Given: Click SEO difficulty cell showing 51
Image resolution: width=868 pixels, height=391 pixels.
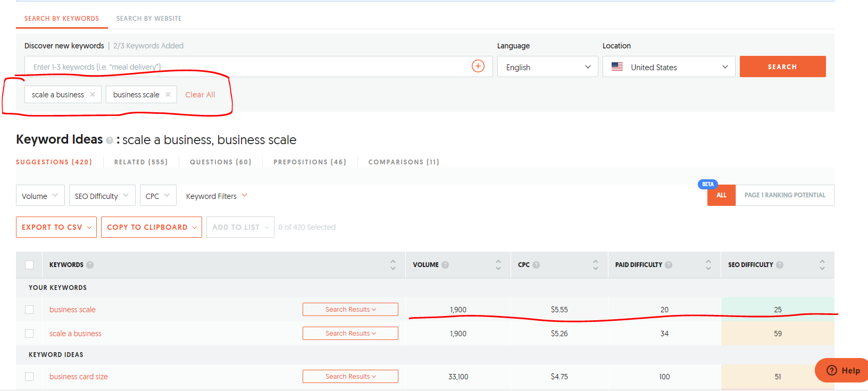Looking at the screenshot, I should pos(778,377).
